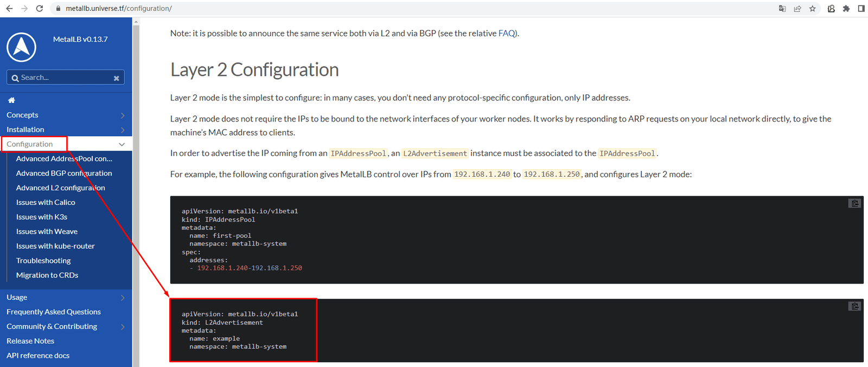Expand the Installation section chevron
Screen dimensions: 868x367
click(123, 130)
